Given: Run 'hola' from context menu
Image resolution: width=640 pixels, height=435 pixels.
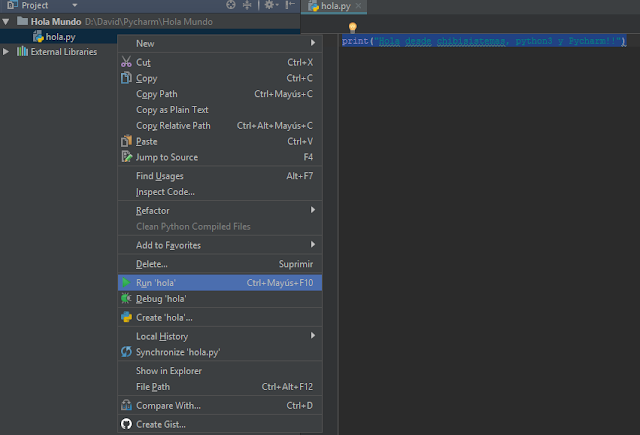Looking at the screenshot, I should 220,283.
